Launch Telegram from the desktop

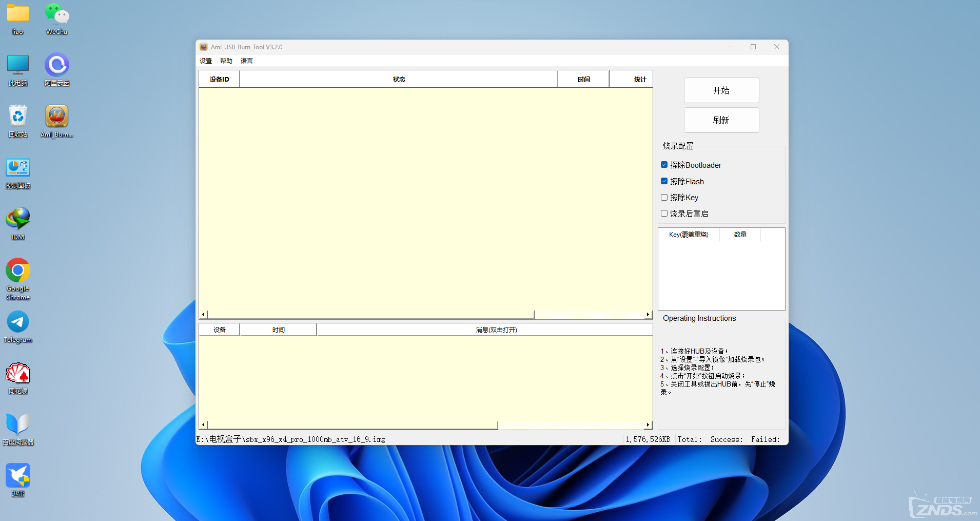[x=18, y=323]
